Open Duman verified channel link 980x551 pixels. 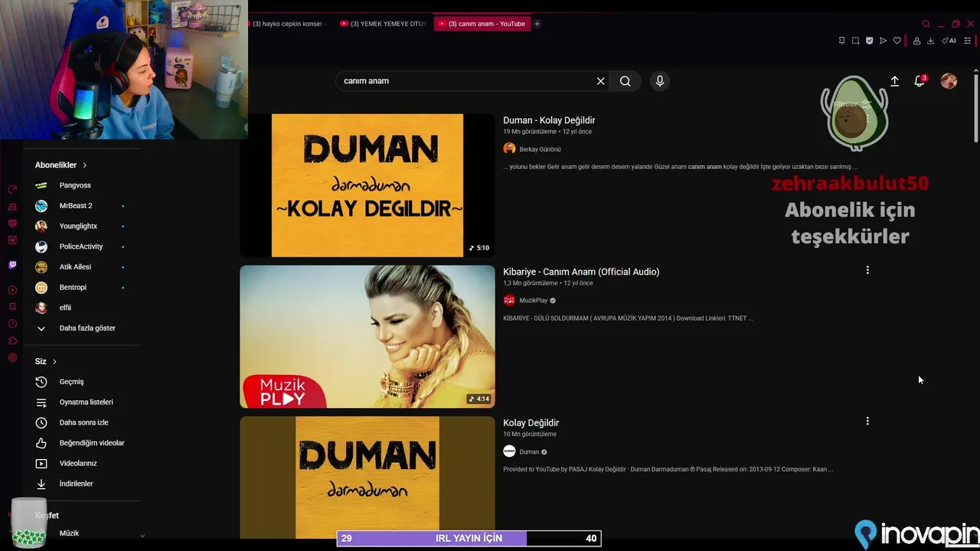[x=529, y=452]
